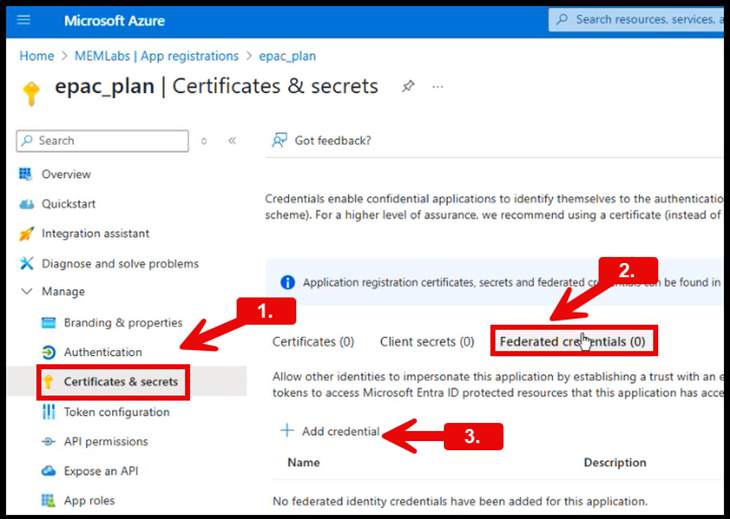Click the Branding & properties icon
The height and width of the screenshot is (519, 730).
[48, 323]
